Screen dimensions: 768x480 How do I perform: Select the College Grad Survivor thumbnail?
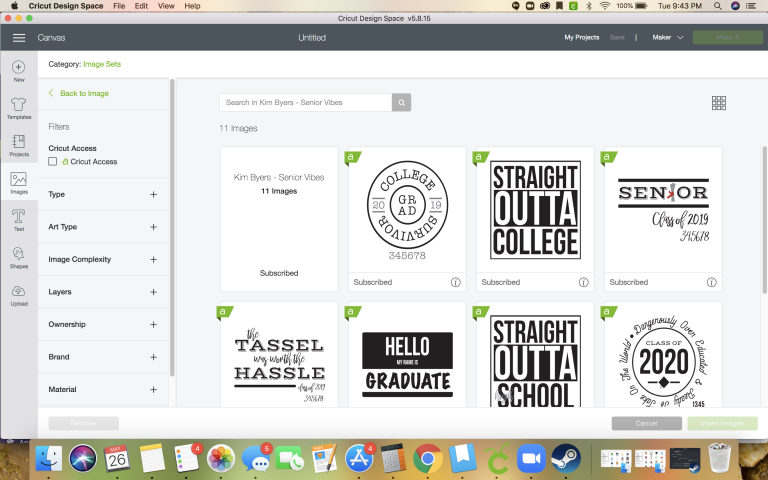[407, 210]
